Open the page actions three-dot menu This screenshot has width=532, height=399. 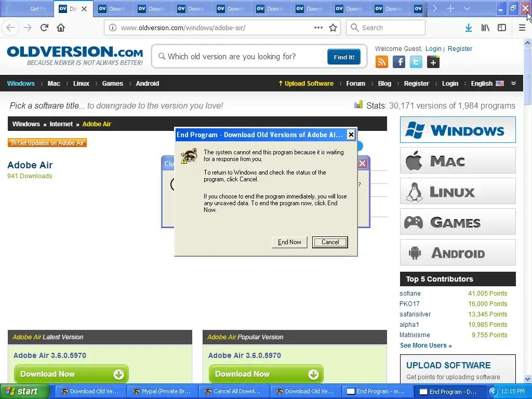point(318,28)
